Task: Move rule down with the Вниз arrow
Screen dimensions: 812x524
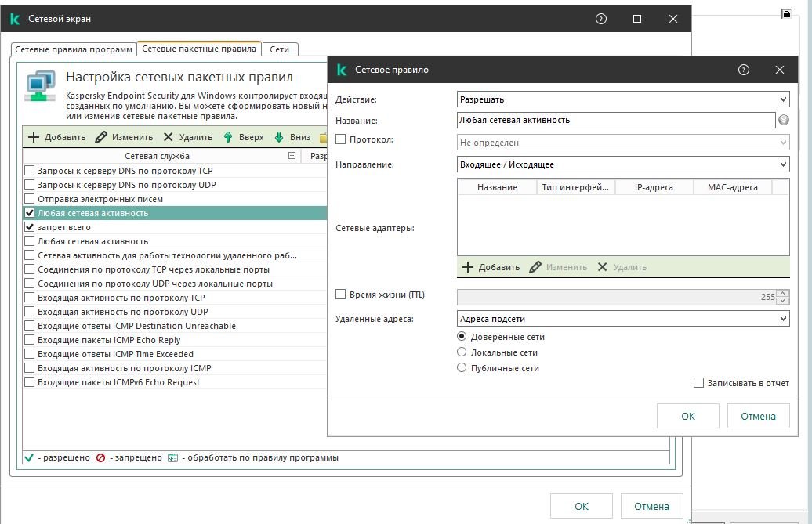Action: coord(278,137)
